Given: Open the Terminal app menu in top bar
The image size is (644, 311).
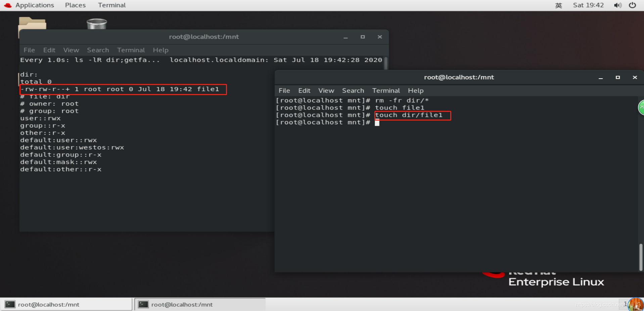Looking at the screenshot, I should [112, 5].
